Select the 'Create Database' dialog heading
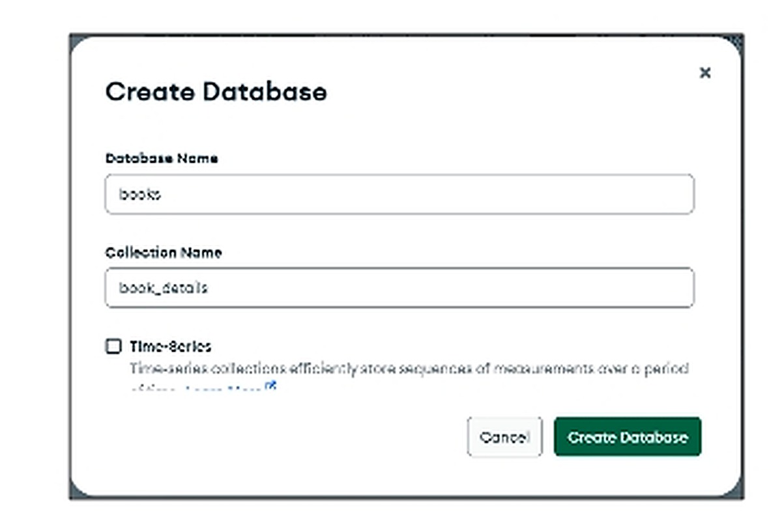The width and height of the screenshot is (782, 532). (x=216, y=92)
